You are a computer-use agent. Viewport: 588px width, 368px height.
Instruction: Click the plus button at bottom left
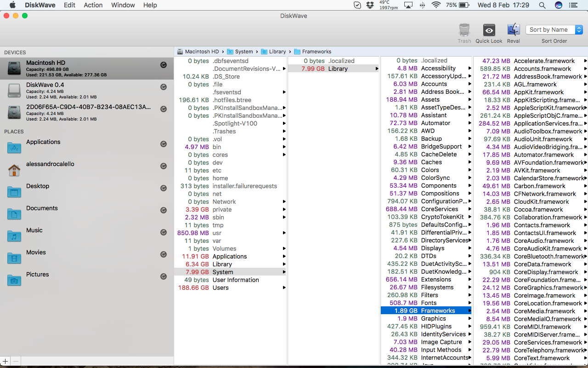pyautogui.click(x=5, y=362)
